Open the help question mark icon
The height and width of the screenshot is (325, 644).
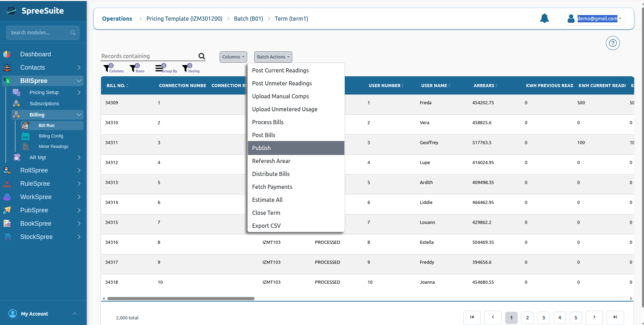click(x=613, y=43)
